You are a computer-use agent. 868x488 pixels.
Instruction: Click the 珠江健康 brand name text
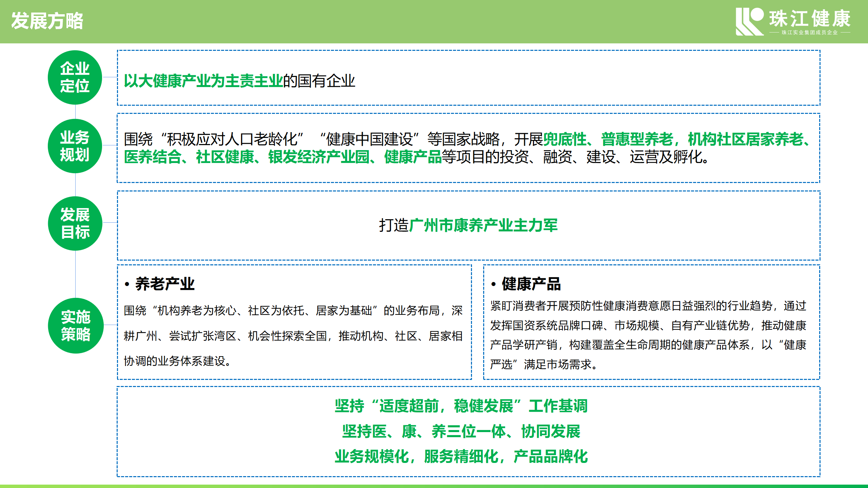(x=810, y=18)
